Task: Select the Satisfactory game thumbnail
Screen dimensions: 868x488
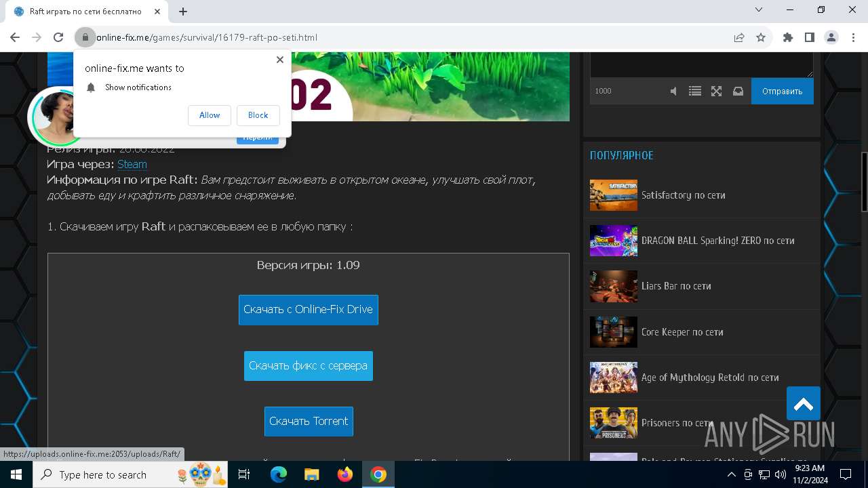Action: [614, 195]
